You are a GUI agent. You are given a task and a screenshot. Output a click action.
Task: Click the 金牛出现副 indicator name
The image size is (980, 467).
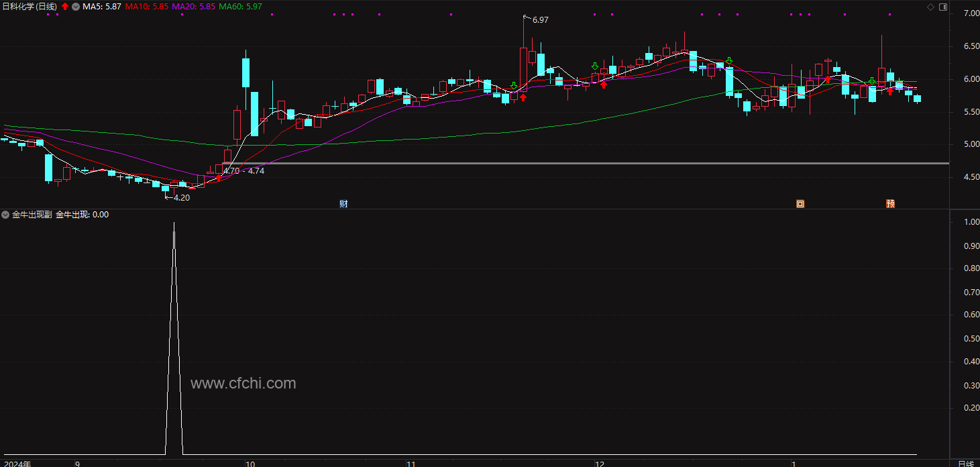pyautogui.click(x=32, y=215)
